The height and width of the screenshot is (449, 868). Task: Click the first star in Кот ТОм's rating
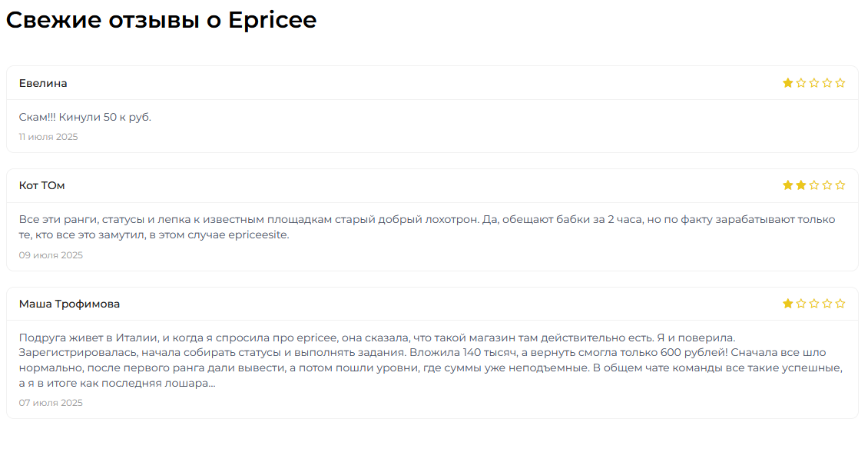(788, 185)
